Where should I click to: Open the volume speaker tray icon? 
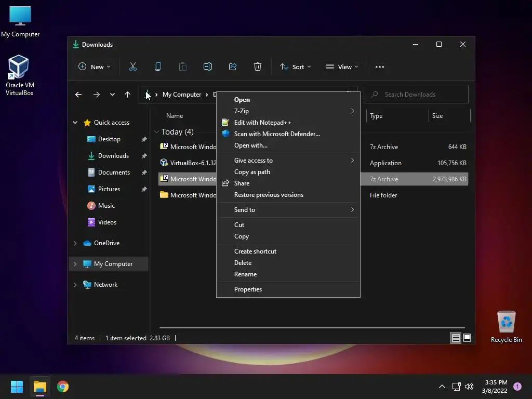coord(469,387)
